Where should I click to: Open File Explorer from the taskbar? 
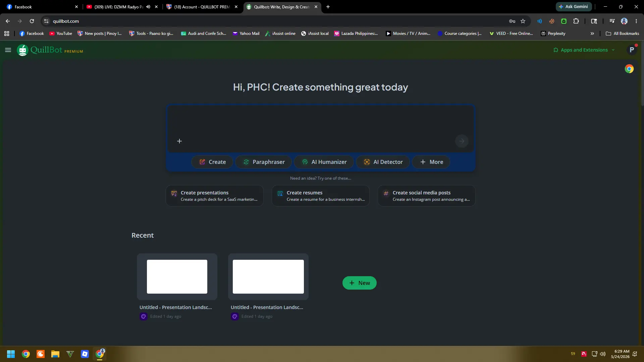click(x=55, y=354)
